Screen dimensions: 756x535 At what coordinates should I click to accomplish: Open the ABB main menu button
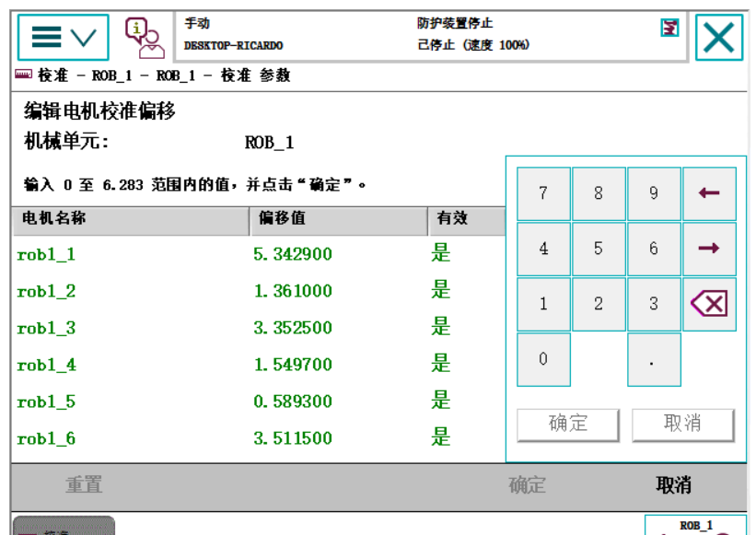64,37
